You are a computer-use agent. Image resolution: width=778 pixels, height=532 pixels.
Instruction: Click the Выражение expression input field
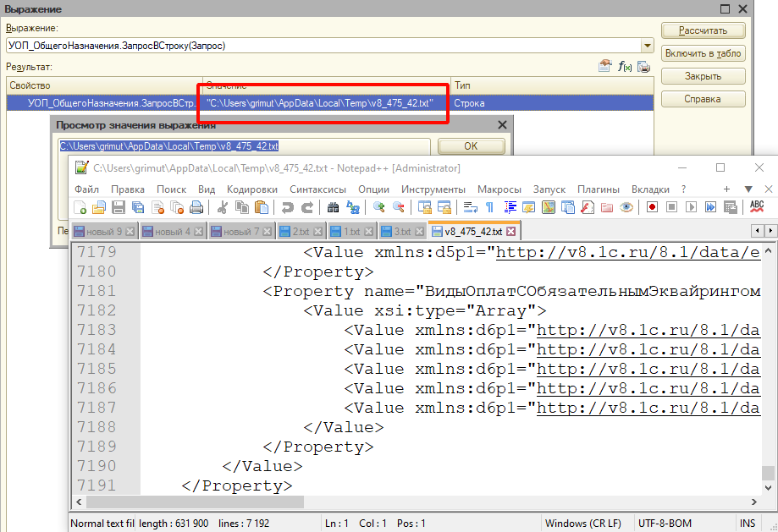tap(323, 46)
